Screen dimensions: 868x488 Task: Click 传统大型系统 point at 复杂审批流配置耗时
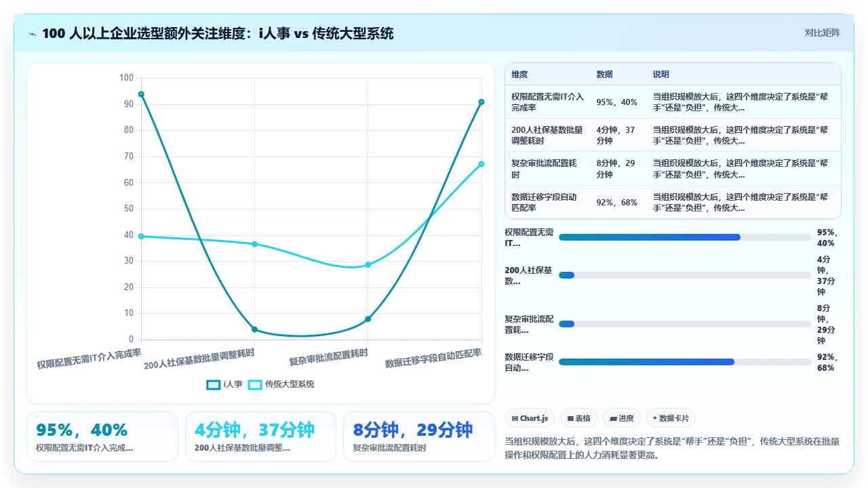point(368,265)
